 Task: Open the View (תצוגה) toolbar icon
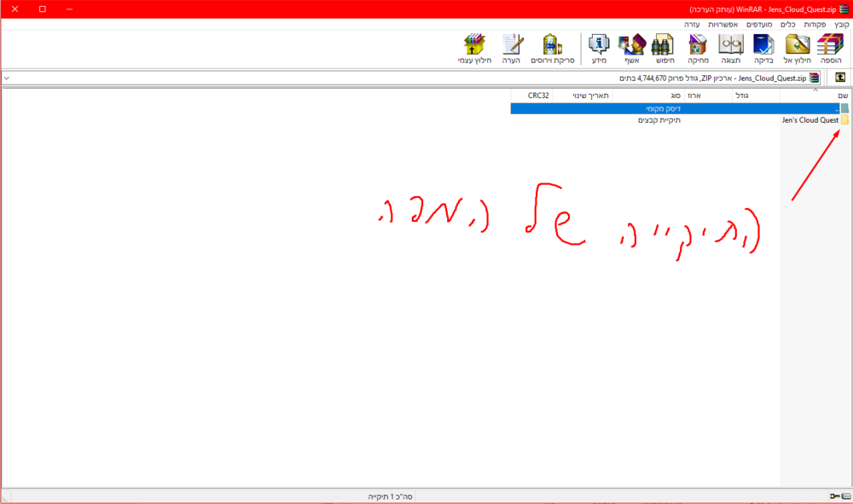(x=731, y=49)
